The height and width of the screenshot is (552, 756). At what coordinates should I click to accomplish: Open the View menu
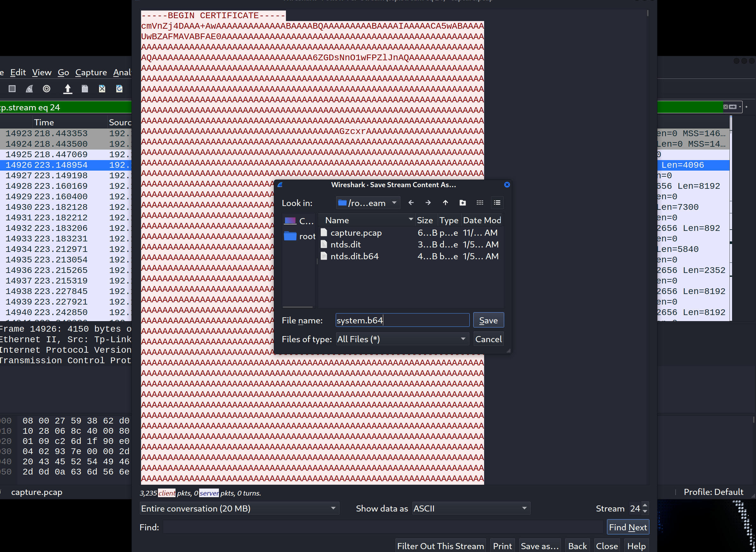click(x=41, y=72)
